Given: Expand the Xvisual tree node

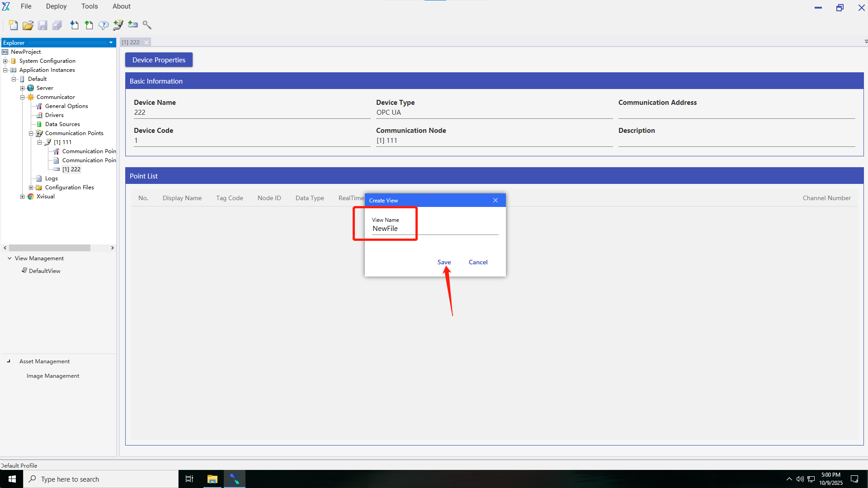Looking at the screenshot, I should 22,197.
